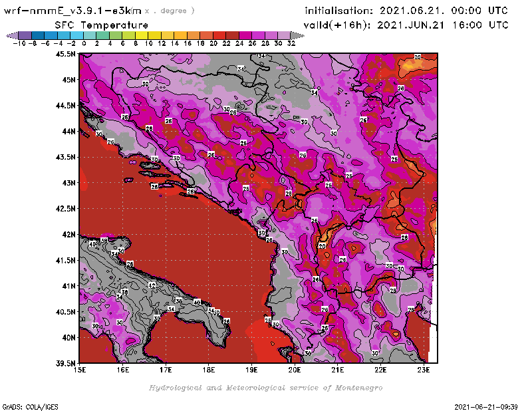Click the 20E longitude label

point(295,370)
